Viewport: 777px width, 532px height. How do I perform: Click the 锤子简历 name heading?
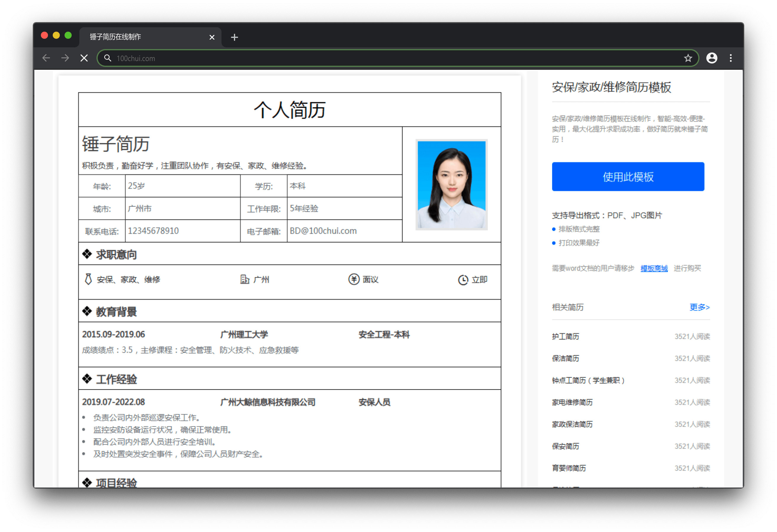point(116,144)
